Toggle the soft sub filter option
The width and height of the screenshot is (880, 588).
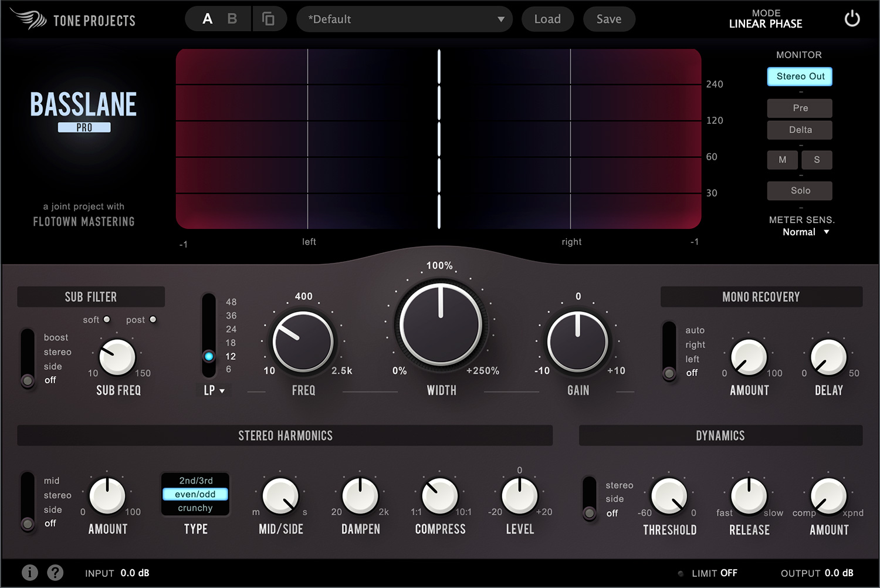(107, 319)
